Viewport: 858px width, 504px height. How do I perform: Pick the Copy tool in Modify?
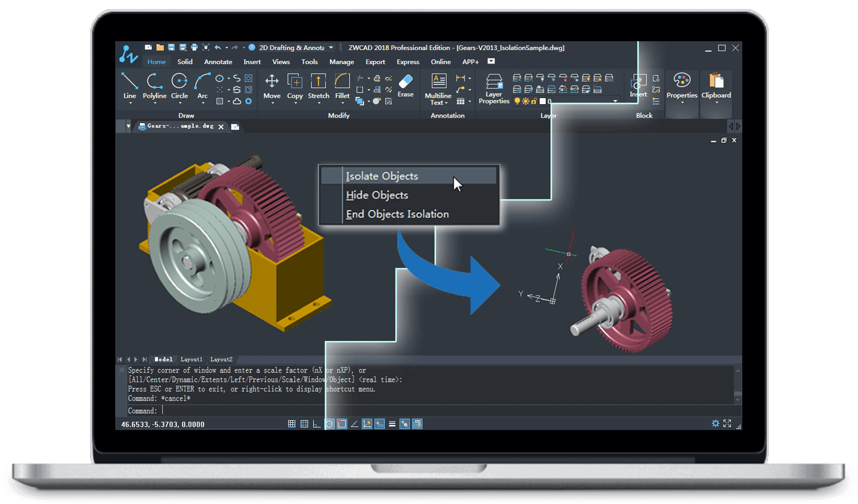pos(295,85)
